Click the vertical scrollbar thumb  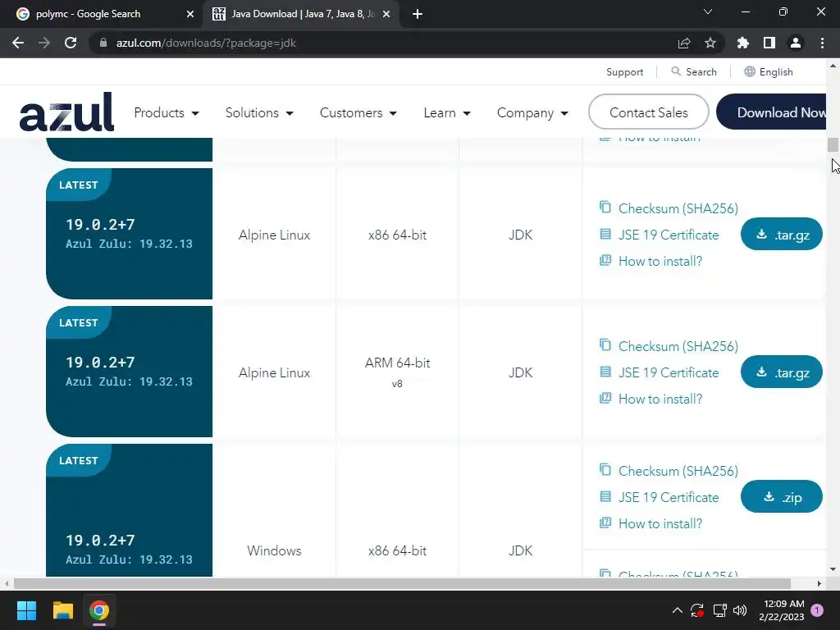(833, 144)
